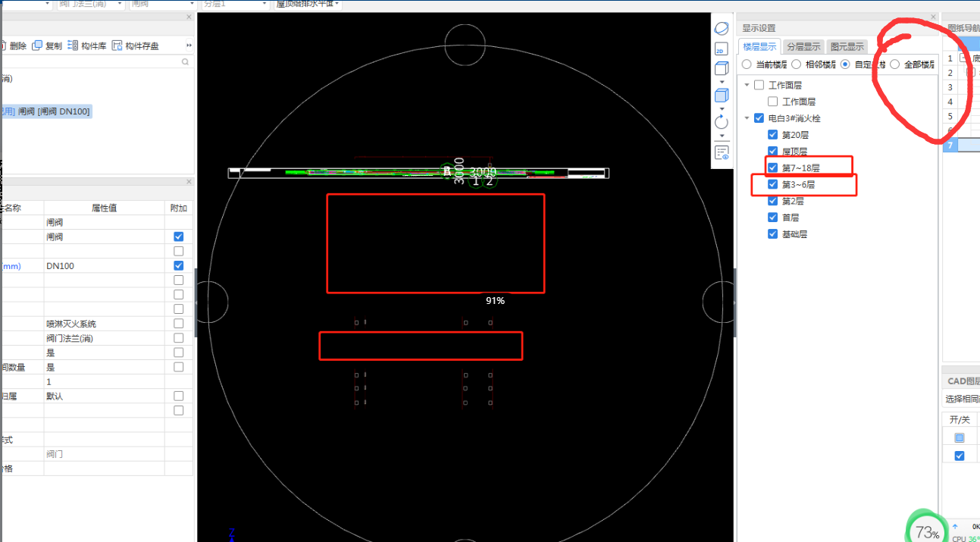Select 自定义楼层 radio button

(846, 64)
